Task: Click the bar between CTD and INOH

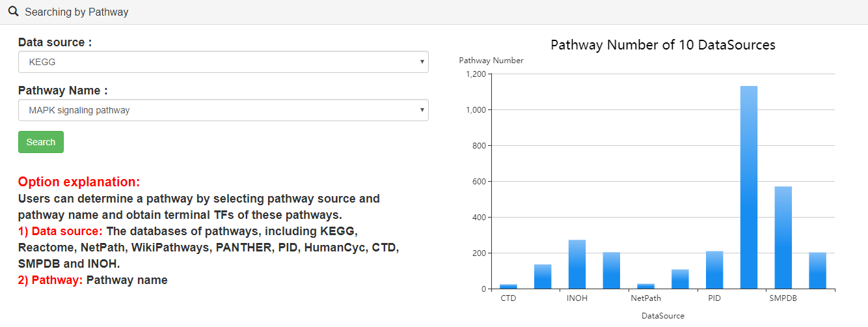Action: coord(543,276)
